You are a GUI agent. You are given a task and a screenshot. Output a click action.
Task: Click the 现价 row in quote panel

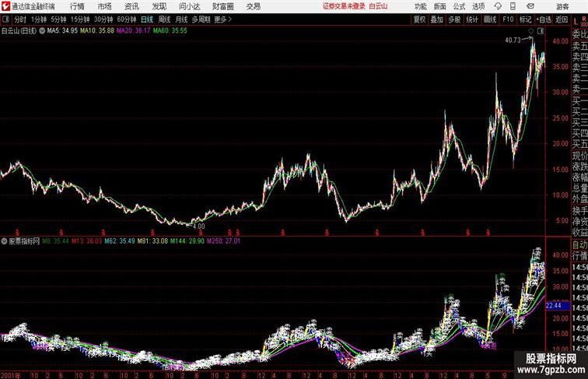coord(579,156)
